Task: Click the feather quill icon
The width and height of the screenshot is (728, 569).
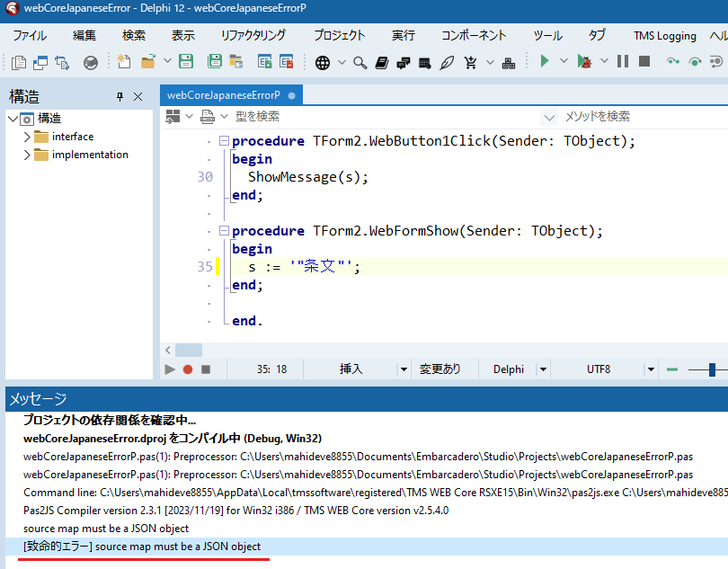Action: [447, 62]
